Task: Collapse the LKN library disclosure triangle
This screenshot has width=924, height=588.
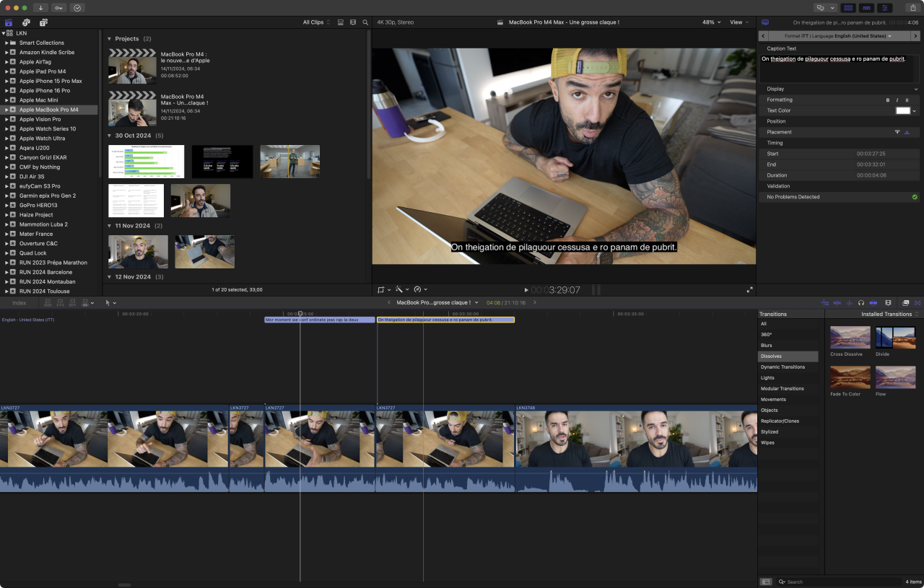Action: (4, 33)
